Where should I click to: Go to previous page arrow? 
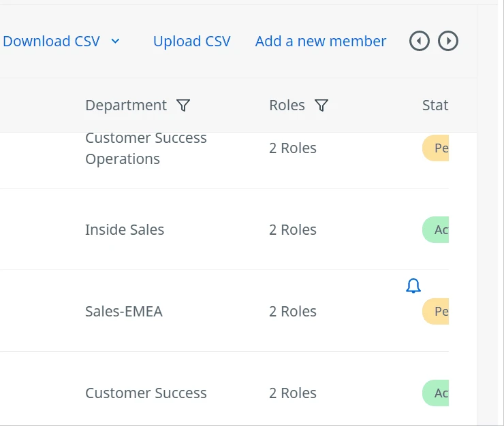(x=419, y=41)
